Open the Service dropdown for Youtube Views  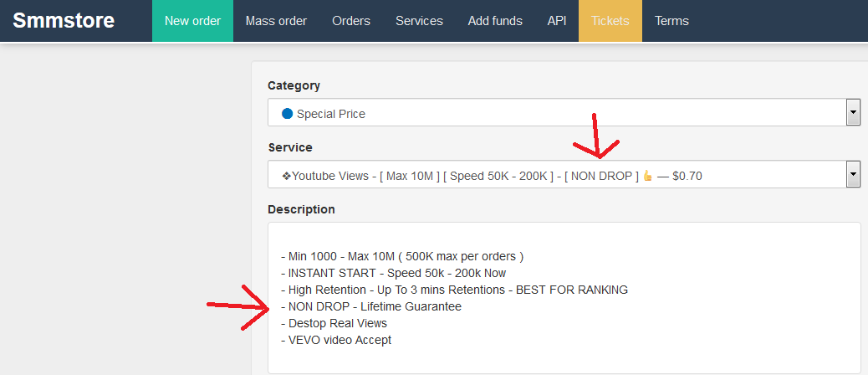click(564, 175)
